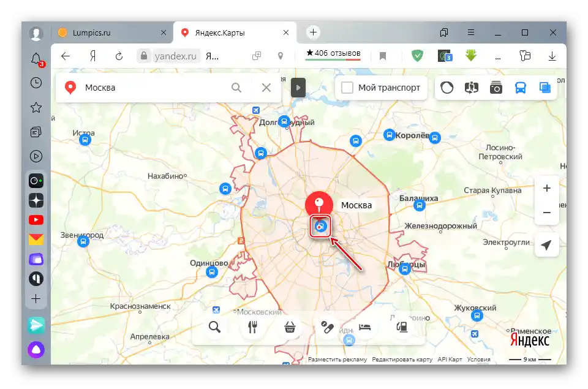Open video player icon in sidebar

tap(36, 156)
